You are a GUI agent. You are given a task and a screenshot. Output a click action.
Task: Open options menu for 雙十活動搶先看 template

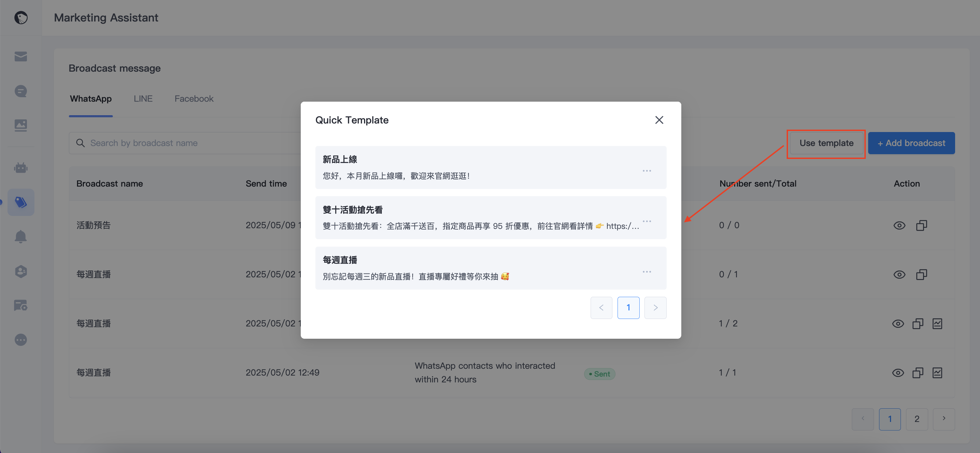pyautogui.click(x=647, y=221)
